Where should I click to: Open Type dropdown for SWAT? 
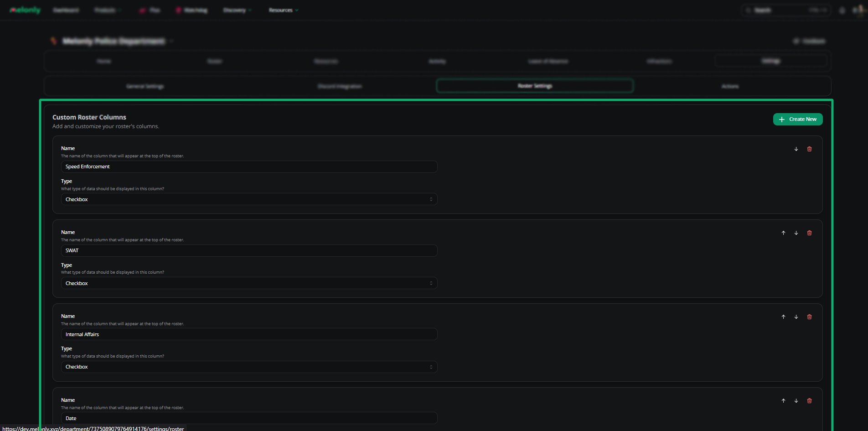pos(249,283)
